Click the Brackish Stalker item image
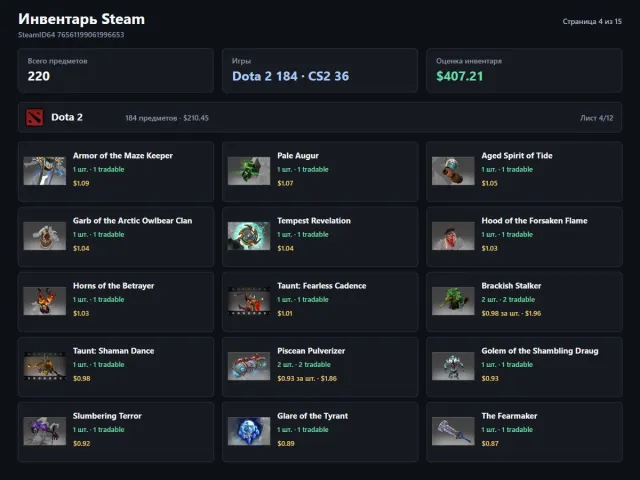This screenshot has height=480, width=640. (453, 301)
